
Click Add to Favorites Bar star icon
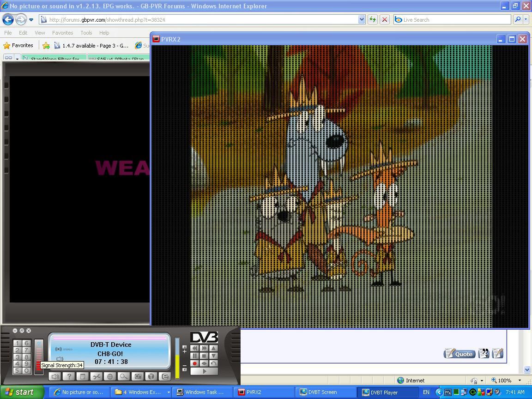tap(46, 45)
